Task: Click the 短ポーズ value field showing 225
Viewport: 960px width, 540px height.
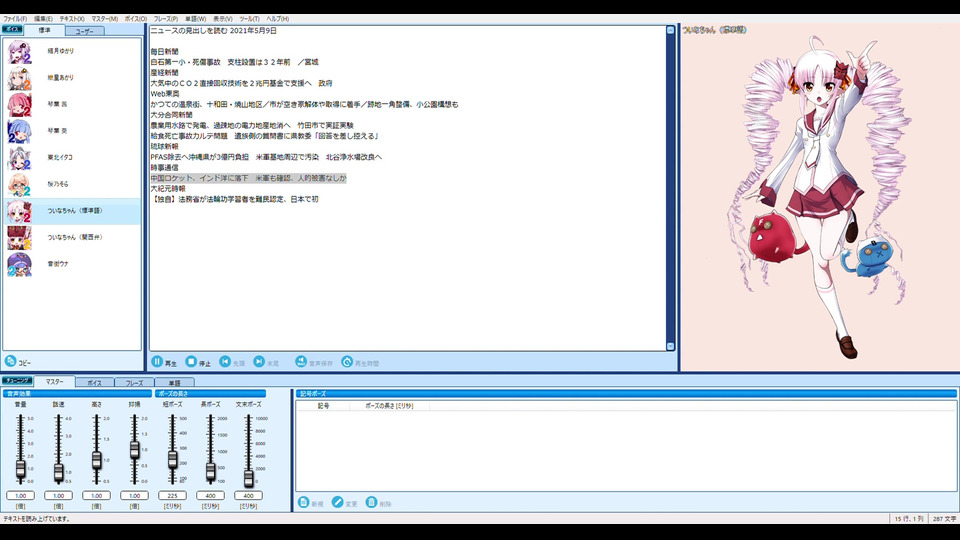Action: [x=173, y=495]
